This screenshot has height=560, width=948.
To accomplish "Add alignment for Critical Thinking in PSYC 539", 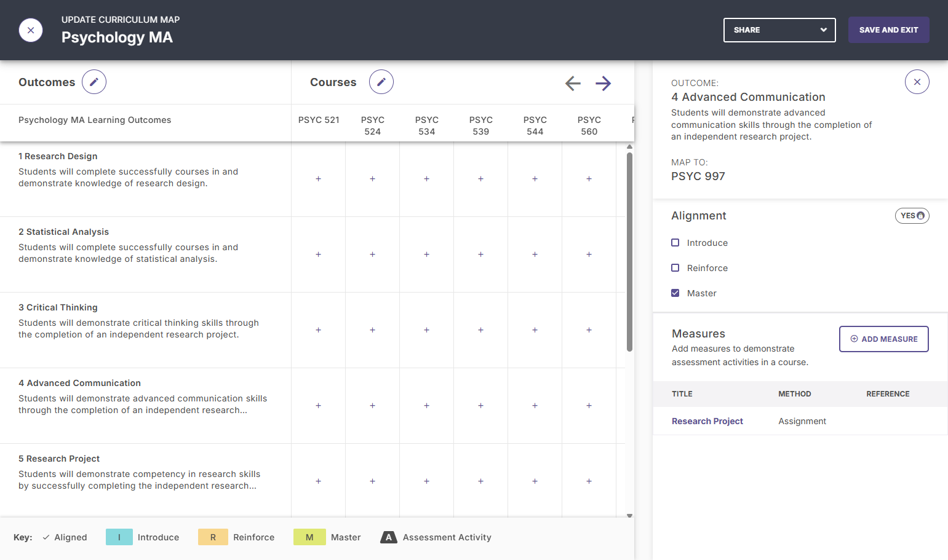I will pos(480,330).
